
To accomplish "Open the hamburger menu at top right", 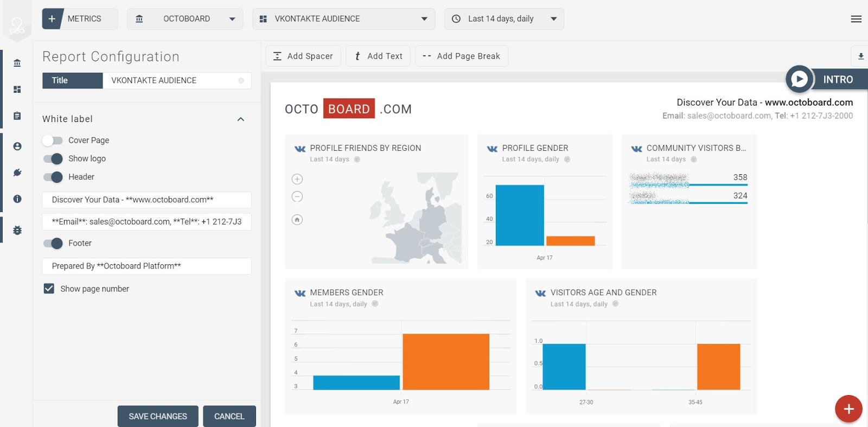I will pyautogui.click(x=856, y=19).
